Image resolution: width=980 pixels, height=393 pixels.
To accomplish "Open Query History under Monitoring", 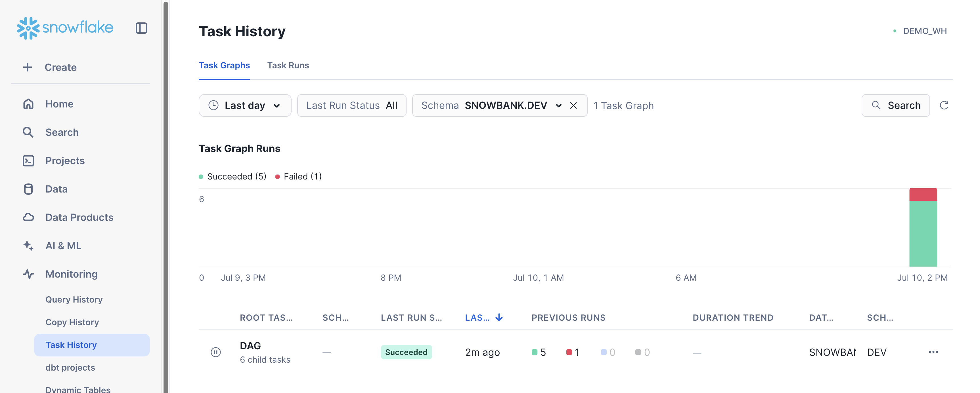I will [x=74, y=299].
